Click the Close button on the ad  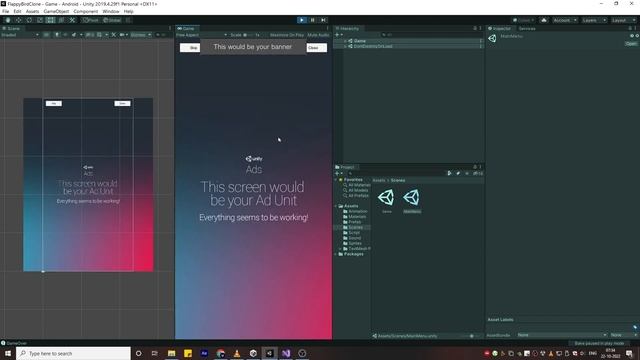pyautogui.click(x=317, y=48)
